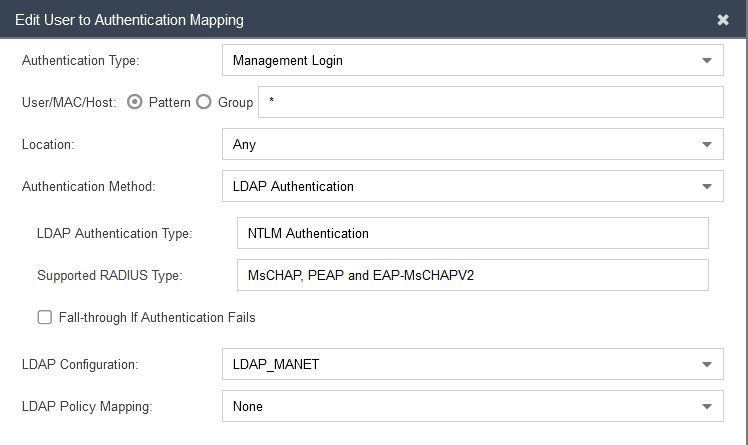This screenshot has width=748, height=445.
Task: Close the Edit User to Authentication Mapping dialog
Action: pyautogui.click(x=723, y=20)
